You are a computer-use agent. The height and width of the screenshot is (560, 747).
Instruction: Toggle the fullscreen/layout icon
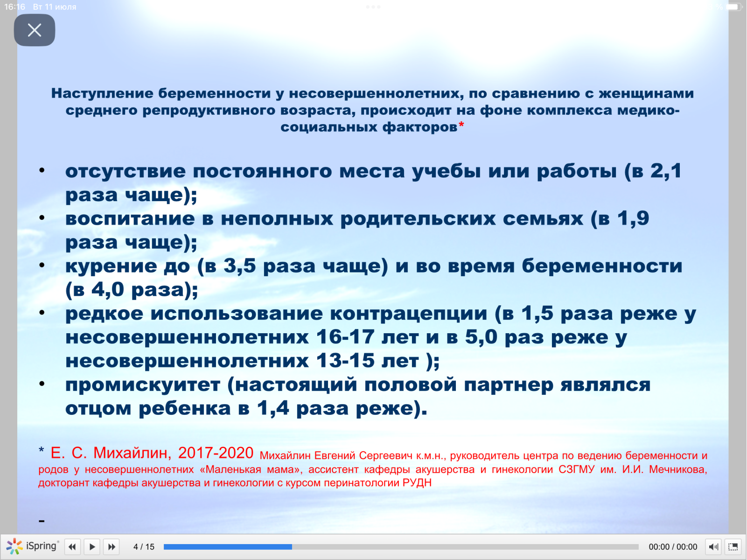(x=733, y=546)
